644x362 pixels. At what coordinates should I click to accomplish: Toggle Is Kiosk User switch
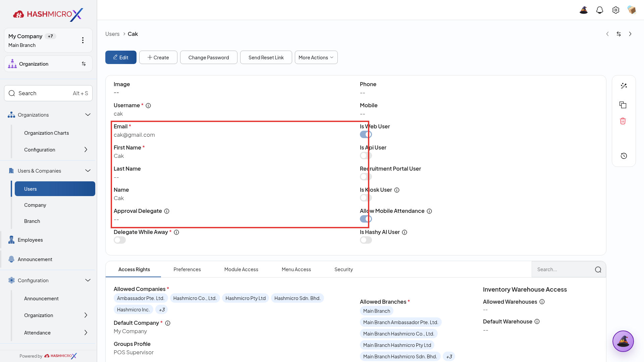(366, 198)
